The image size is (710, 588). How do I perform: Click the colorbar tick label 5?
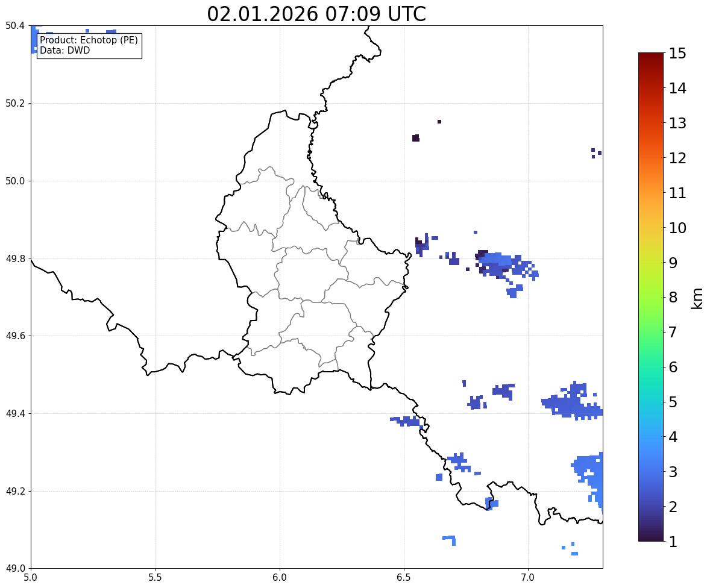click(x=673, y=401)
